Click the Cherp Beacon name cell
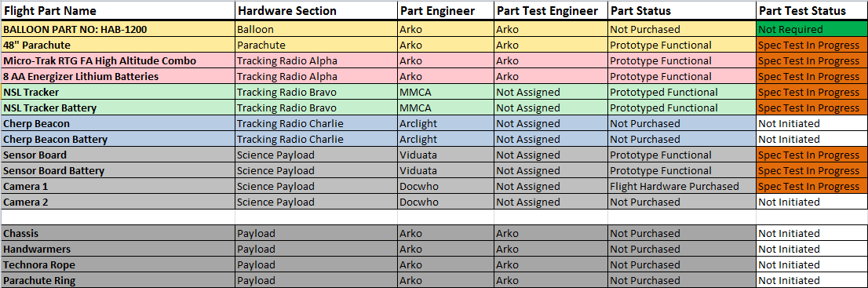This screenshot has width=868, height=288. 118,123
